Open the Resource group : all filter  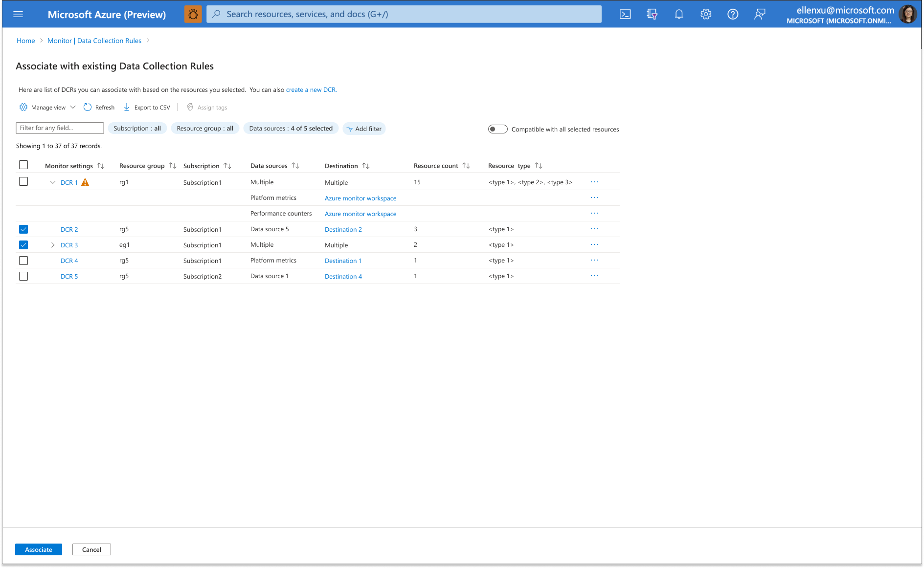205,129
